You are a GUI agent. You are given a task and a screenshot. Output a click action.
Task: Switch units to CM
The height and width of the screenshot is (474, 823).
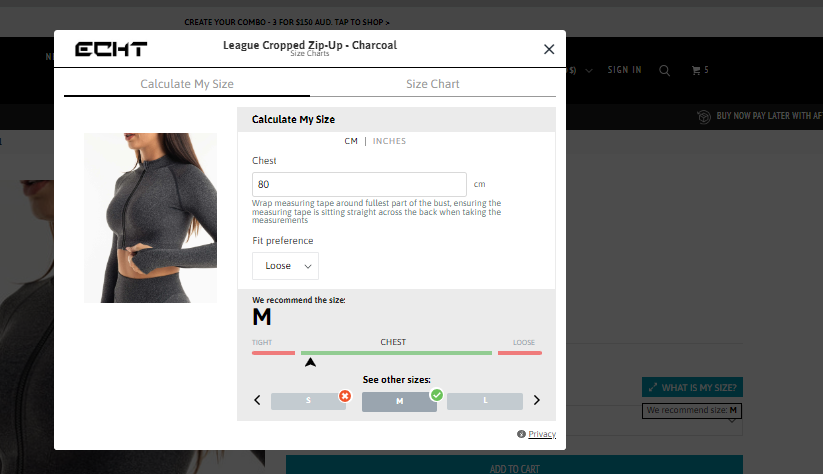[x=351, y=141]
